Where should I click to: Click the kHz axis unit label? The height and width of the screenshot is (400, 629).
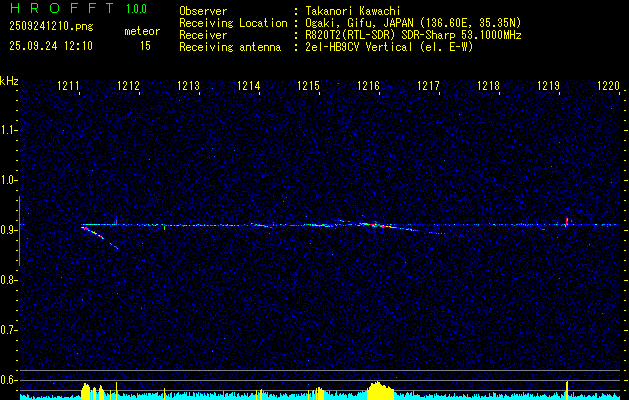9,81
